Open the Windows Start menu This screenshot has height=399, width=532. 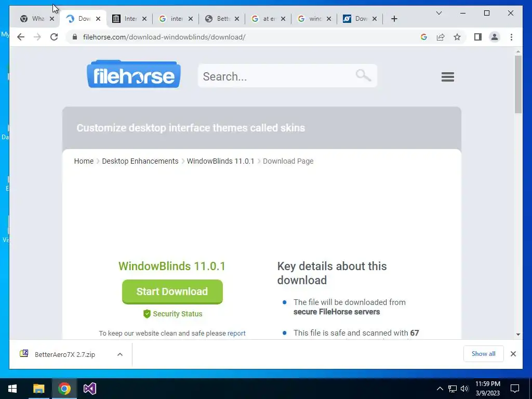click(12, 389)
